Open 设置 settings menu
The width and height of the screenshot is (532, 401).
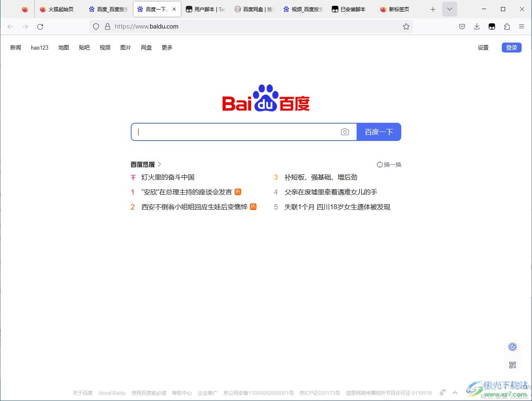tap(483, 48)
